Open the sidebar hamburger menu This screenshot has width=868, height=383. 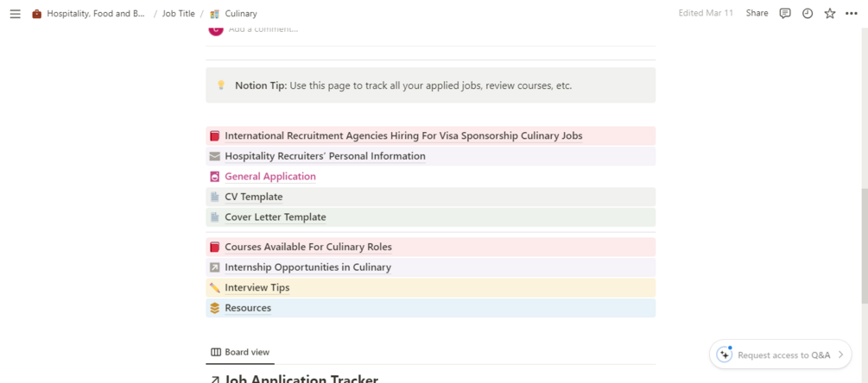15,14
